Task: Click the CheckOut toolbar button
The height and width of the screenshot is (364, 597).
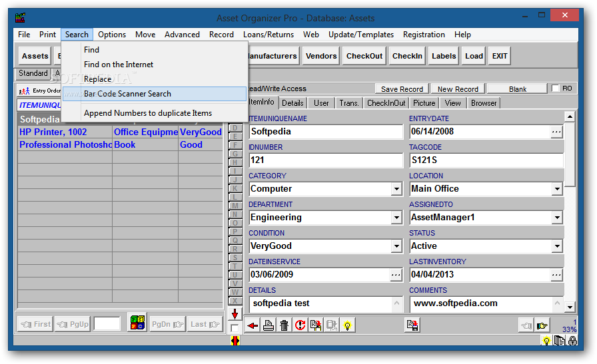Action: (364, 57)
